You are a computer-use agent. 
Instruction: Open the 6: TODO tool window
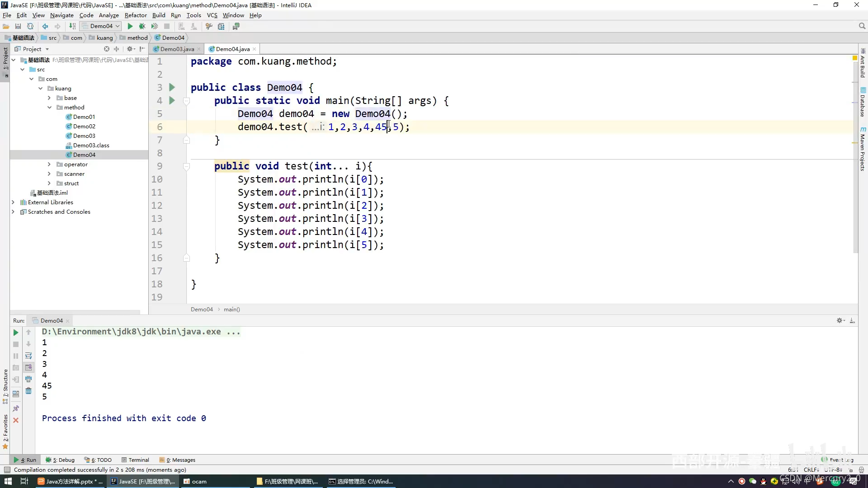coord(98,460)
